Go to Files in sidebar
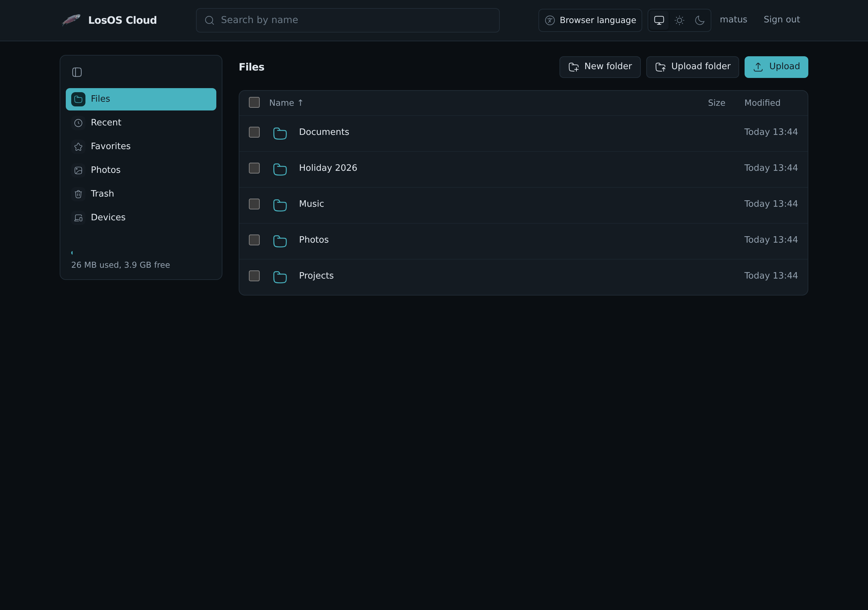The width and height of the screenshot is (868, 610). click(141, 99)
